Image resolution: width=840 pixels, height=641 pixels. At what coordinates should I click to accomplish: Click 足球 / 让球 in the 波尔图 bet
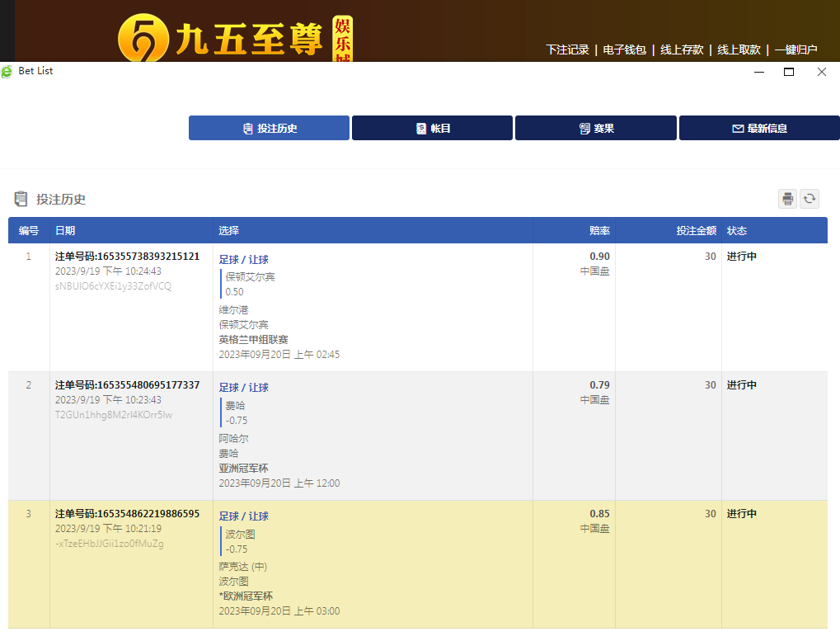[243, 516]
